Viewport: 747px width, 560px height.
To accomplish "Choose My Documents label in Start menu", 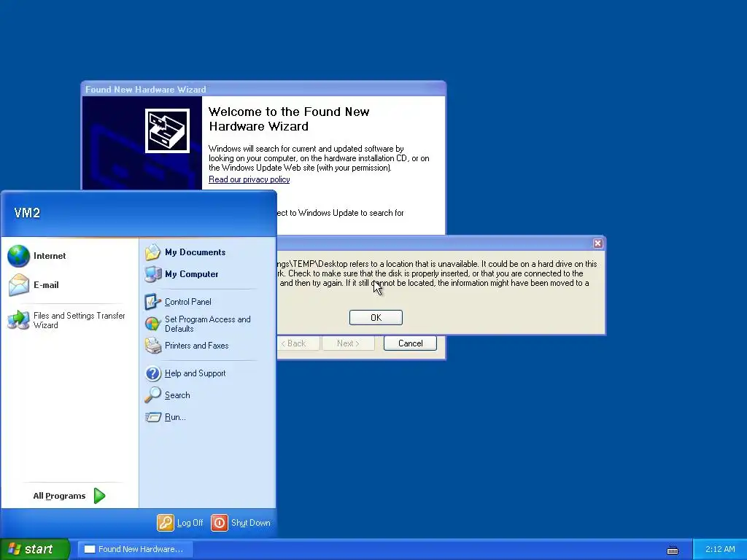I will [x=196, y=252].
